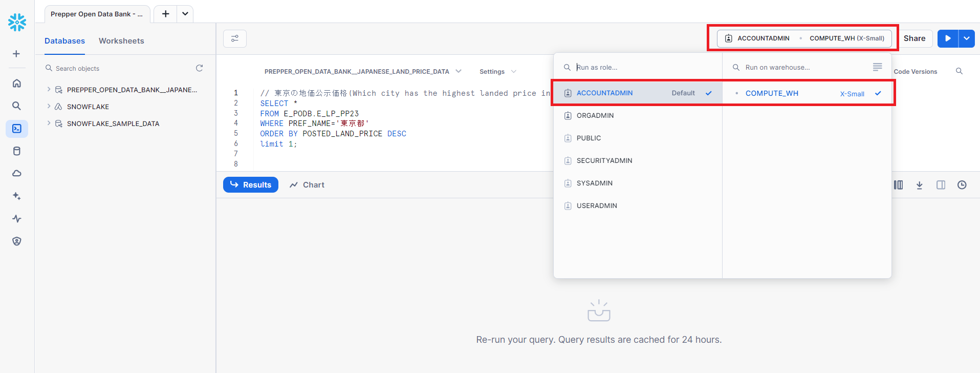
Task: Click the SELECT * line in editor
Action: pos(279,103)
